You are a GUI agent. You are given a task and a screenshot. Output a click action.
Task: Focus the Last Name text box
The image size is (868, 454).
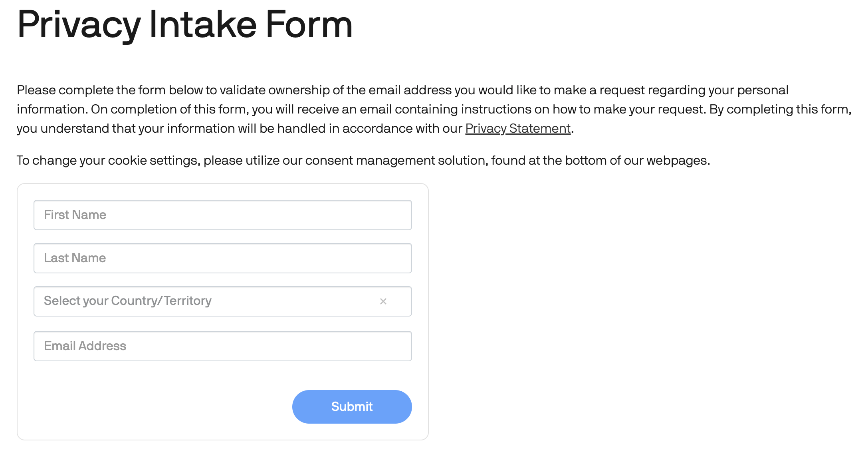pyautogui.click(x=222, y=258)
